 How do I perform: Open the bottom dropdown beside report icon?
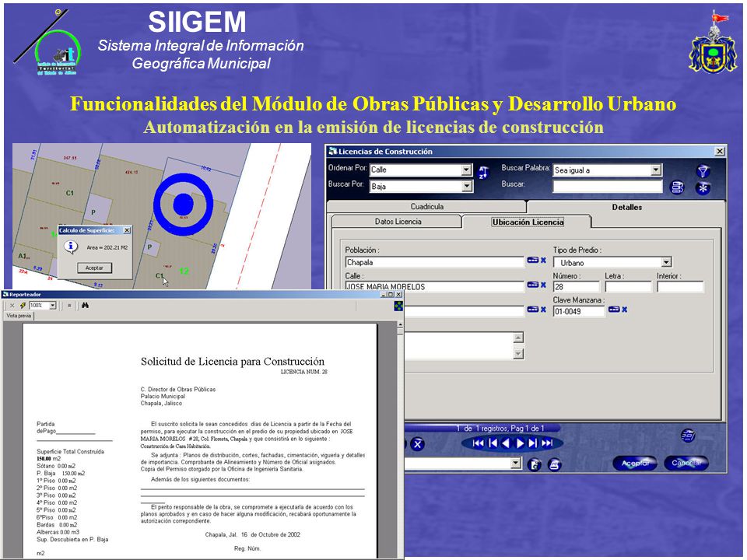tap(515, 463)
